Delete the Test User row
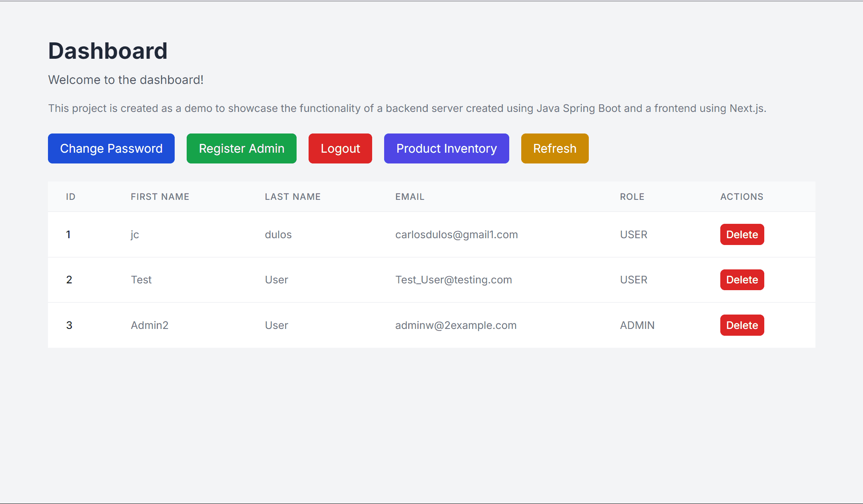Image resolution: width=863 pixels, height=504 pixels. (x=742, y=280)
